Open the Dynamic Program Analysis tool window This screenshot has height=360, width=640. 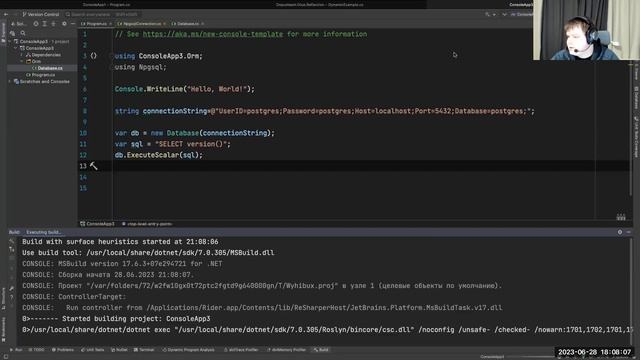click(x=188, y=350)
